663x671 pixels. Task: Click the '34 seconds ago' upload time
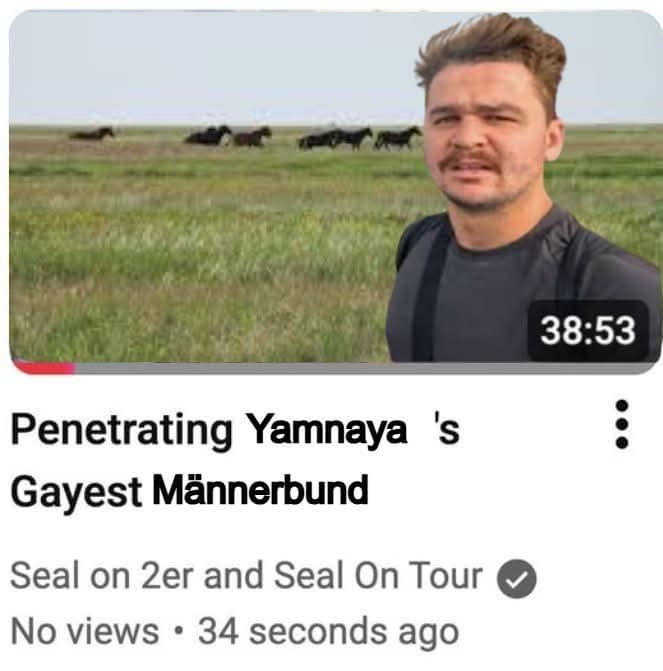point(328,632)
